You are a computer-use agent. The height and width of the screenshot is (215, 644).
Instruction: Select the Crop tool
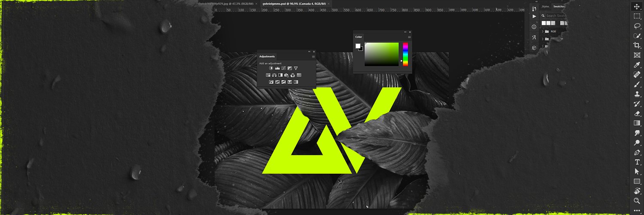point(637,45)
